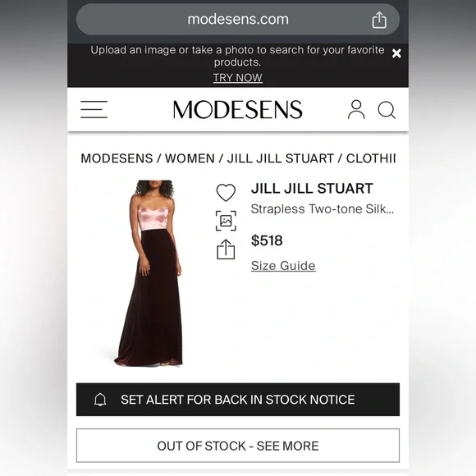
Task: Go to MODESENS breadcrumb home
Action: click(117, 158)
